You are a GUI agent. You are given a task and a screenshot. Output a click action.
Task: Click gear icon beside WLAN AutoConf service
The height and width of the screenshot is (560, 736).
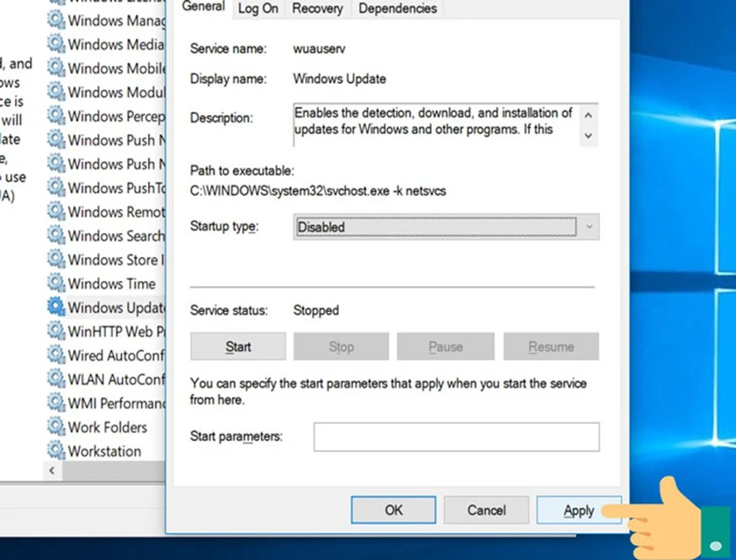[56, 379]
